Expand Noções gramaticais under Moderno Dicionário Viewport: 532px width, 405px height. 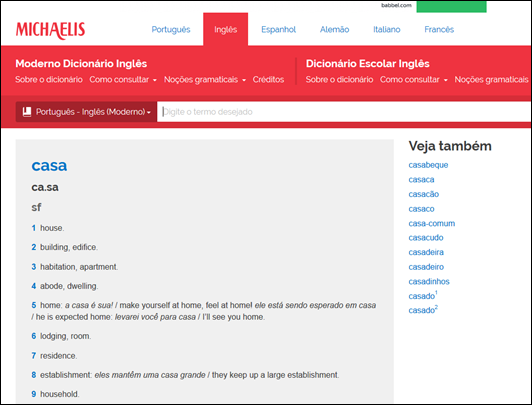(205, 80)
